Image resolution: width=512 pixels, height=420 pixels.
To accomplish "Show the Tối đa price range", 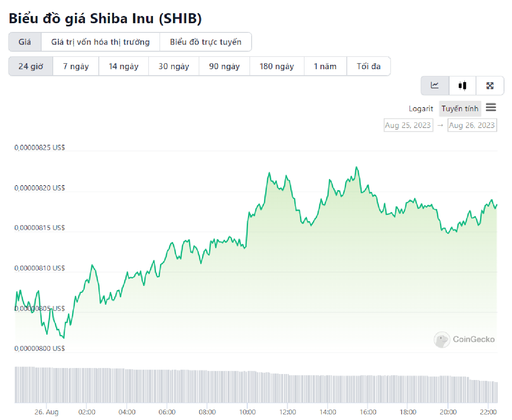I will coord(369,66).
